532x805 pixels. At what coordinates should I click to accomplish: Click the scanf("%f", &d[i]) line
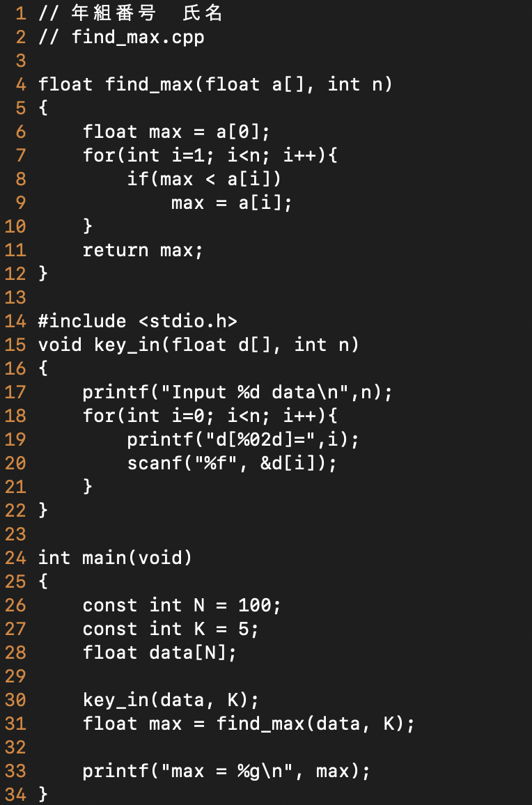click(x=232, y=464)
